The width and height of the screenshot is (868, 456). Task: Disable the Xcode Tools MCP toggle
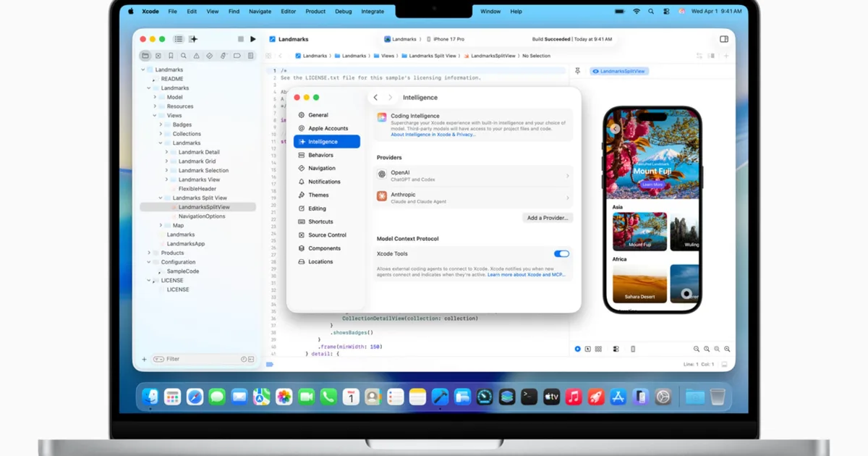(x=562, y=253)
